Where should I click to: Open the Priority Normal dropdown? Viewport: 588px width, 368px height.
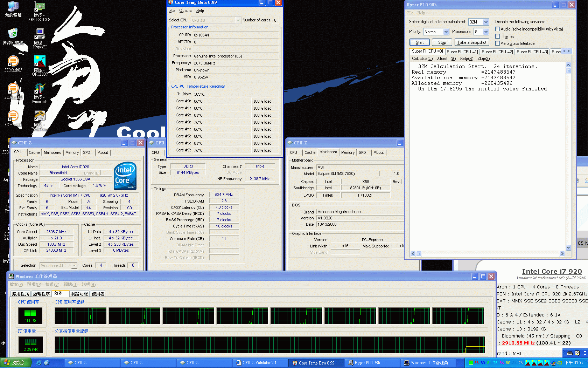[446, 32]
